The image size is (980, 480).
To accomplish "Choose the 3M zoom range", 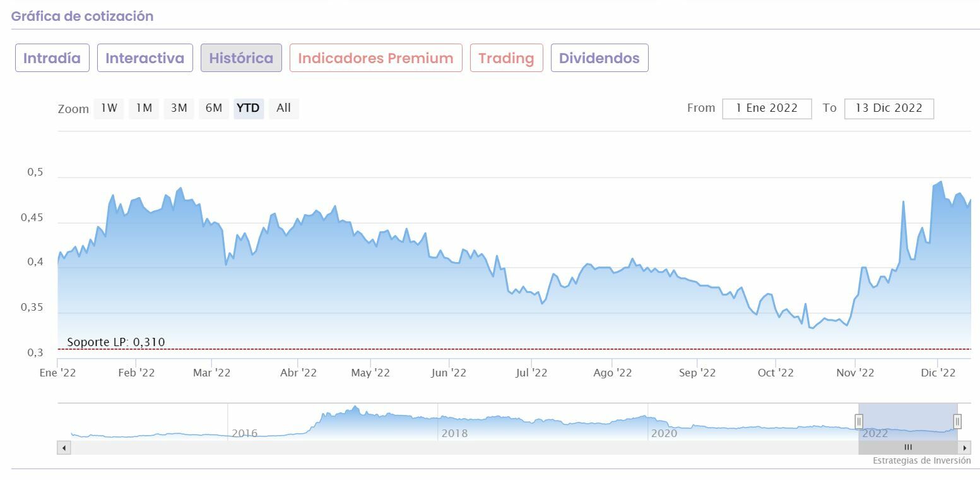I will click(179, 108).
